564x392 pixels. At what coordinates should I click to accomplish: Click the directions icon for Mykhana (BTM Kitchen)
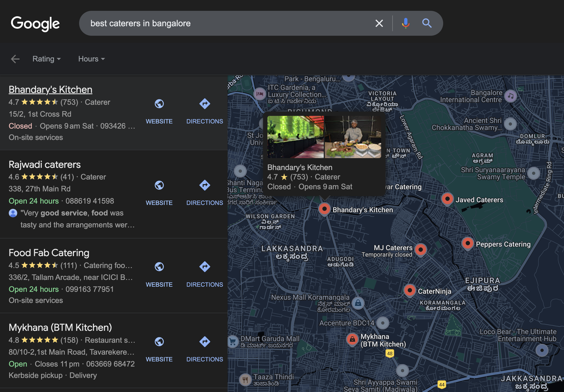click(x=205, y=342)
